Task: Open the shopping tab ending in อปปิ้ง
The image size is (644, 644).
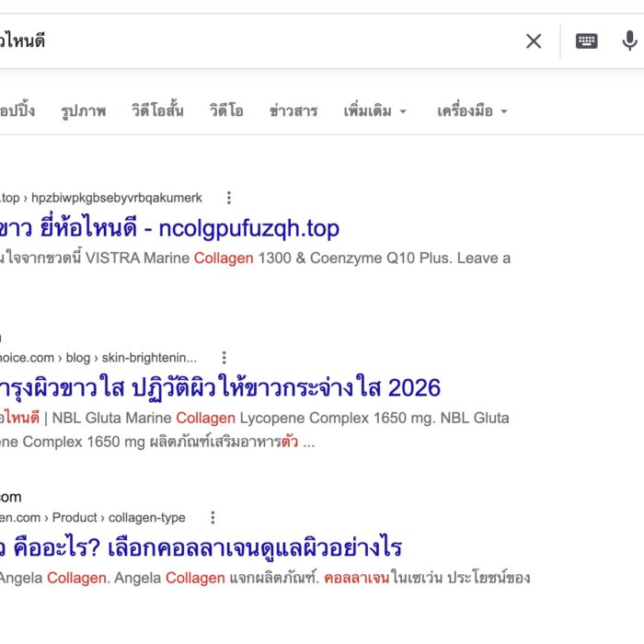Action: [17, 111]
